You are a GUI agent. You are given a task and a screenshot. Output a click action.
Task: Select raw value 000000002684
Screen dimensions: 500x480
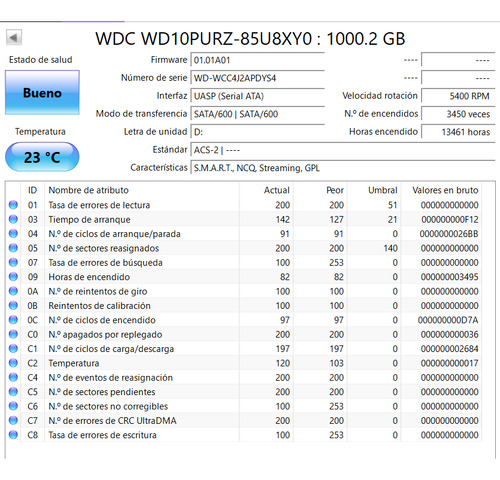click(449, 349)
